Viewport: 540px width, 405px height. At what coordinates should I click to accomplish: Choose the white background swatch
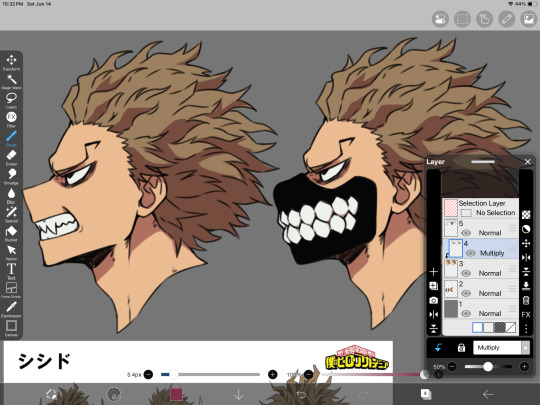point(477,327)
